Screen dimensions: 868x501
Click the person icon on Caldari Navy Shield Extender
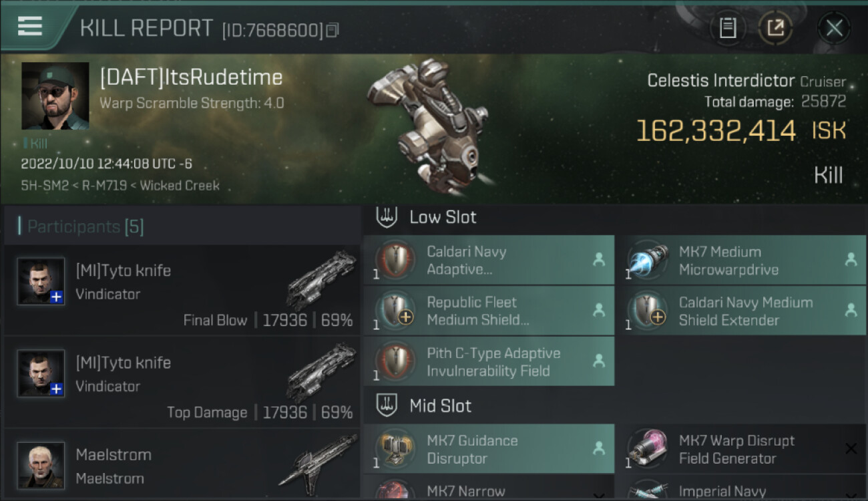[x=851, y=310]
